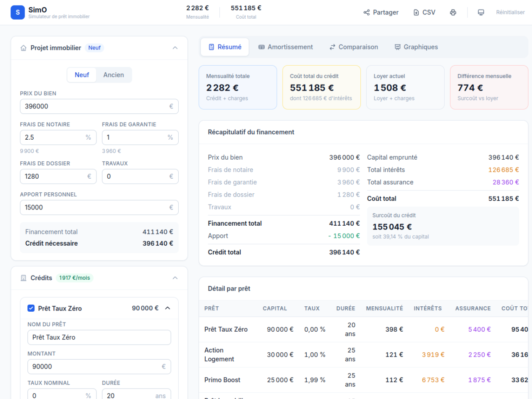Click the SimO logo icon

pyautogui.click(x=17, y=12)
